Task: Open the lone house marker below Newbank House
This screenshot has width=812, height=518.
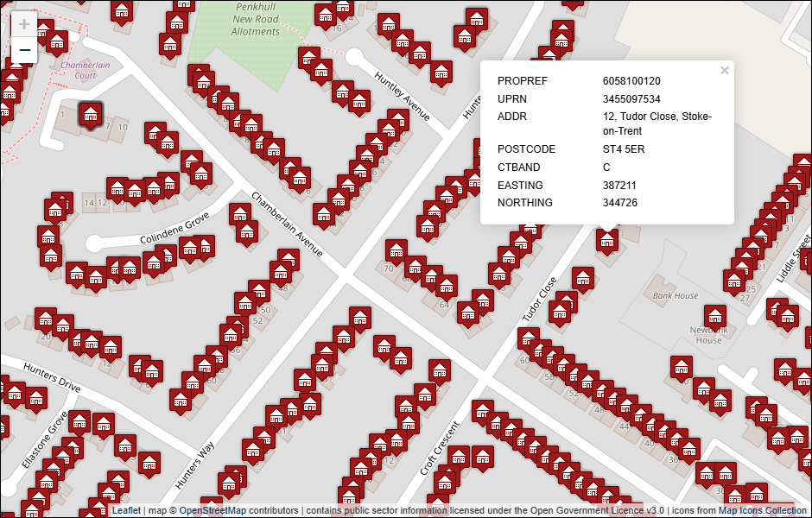Action: (x=682, y=367)
